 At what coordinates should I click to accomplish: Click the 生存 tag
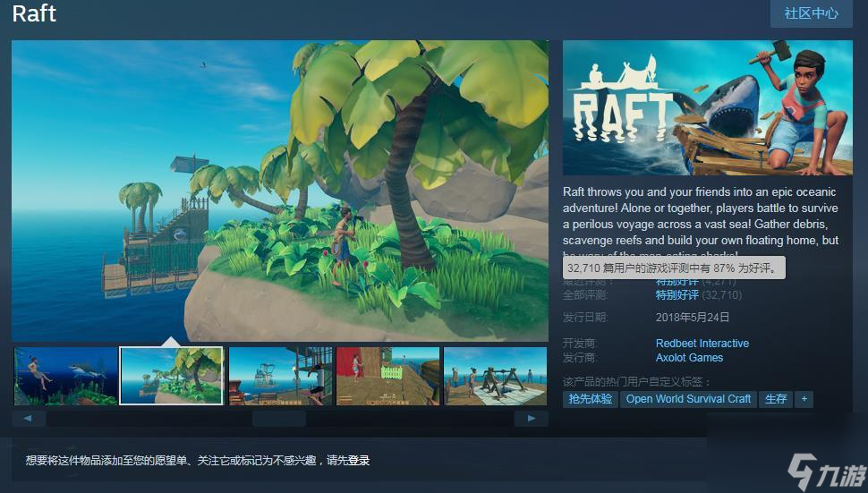coord(776,399)
